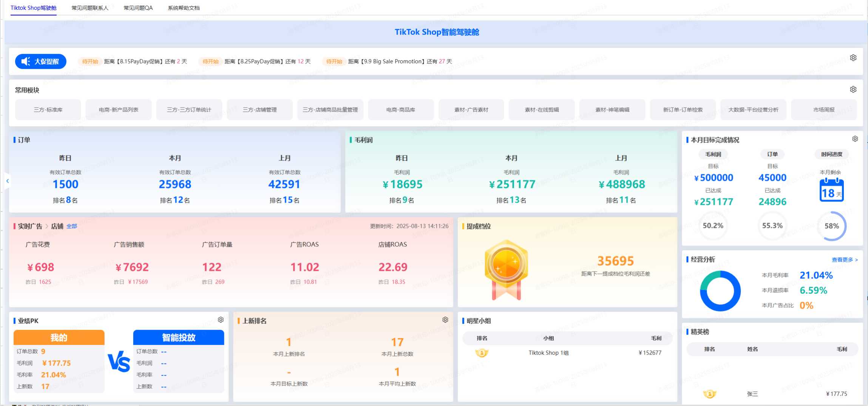The width and height of the screenshot is (868, 406).
Task: Click 广告销售额 value ¥7692
Action: 132,267
